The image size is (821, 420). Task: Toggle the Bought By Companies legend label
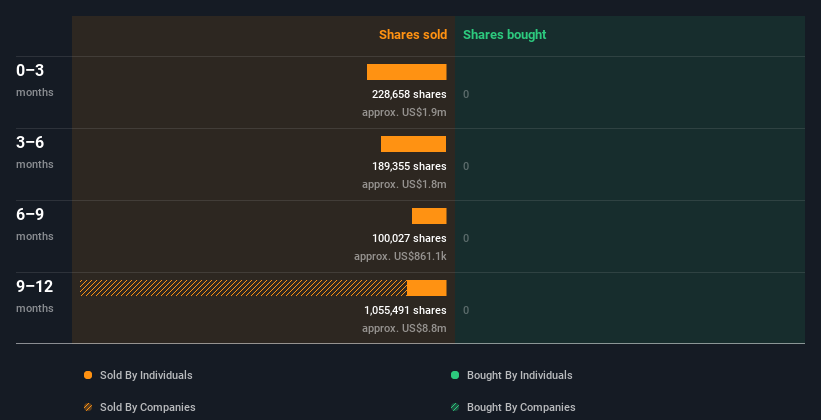coord(521,407)
